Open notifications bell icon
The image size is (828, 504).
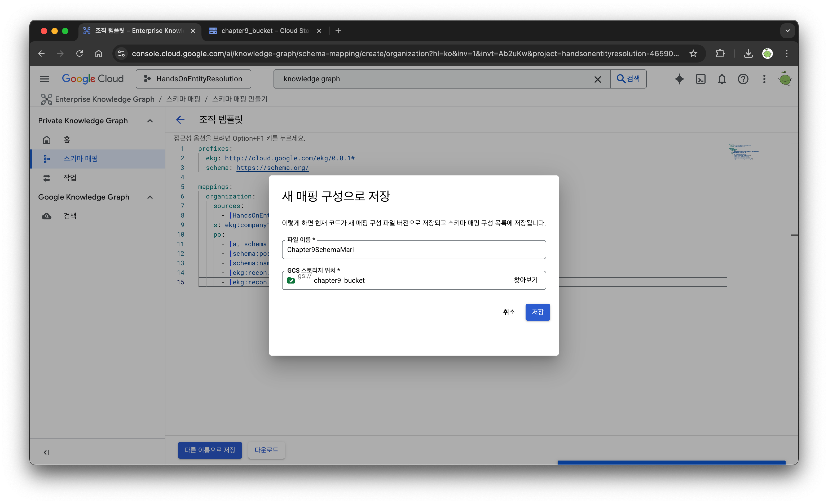click(722, 79)
